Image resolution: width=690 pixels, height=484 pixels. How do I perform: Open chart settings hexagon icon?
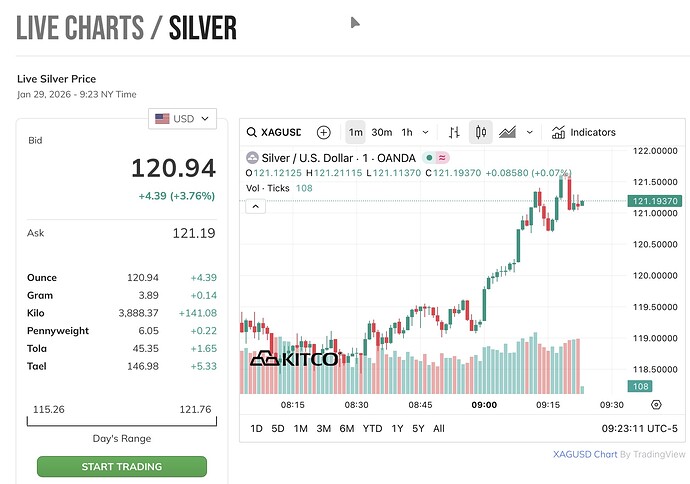tap(656, 405)
